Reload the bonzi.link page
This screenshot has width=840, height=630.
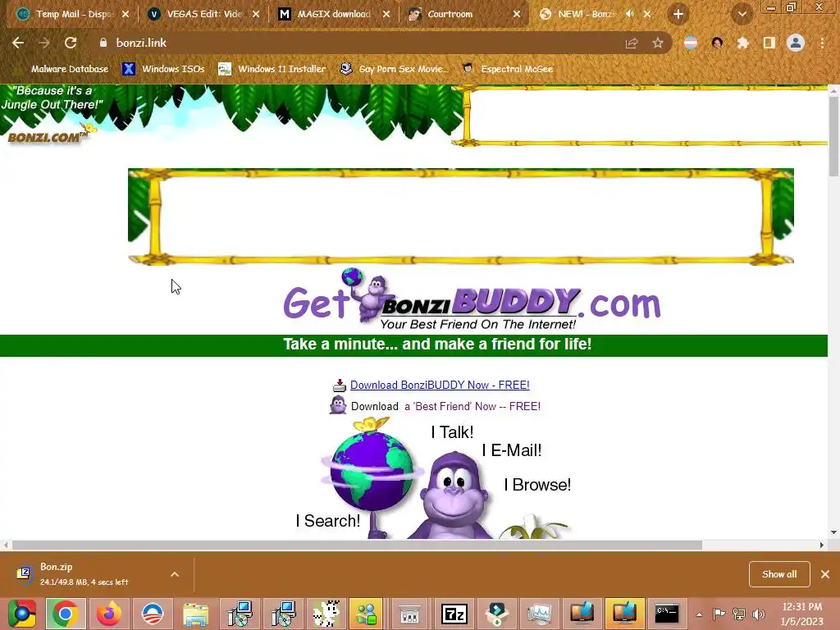point(71,43)
